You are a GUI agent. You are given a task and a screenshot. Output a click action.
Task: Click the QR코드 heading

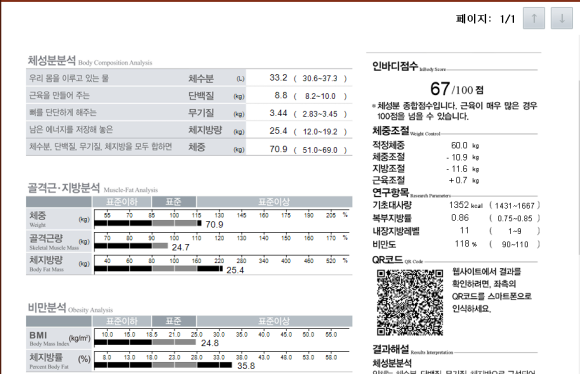tap(387, 260)
